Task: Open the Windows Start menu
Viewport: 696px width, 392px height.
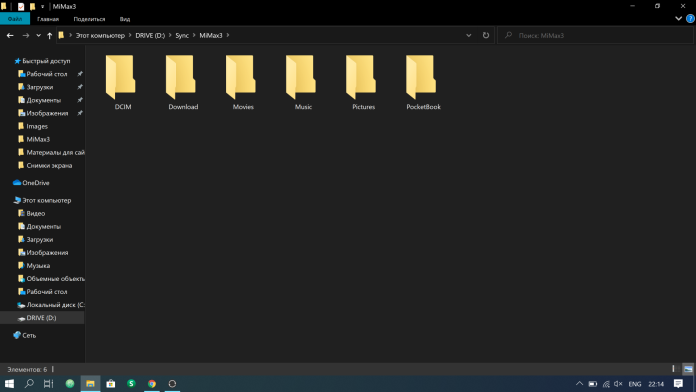Action: (9, 384)
